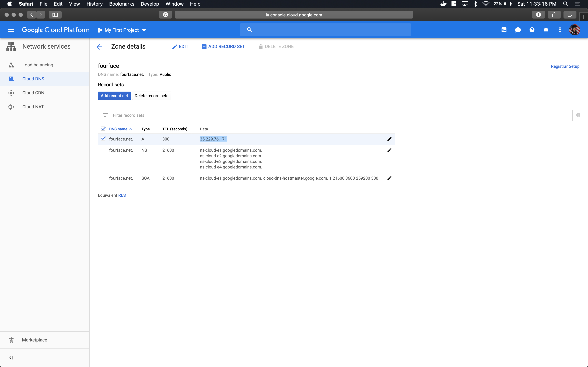Edit the fourface.net A record pencil

[x=389, y=139]
